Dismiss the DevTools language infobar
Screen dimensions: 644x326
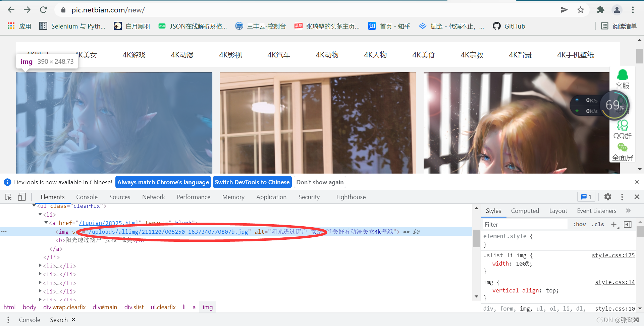click(x=637, y=182)
